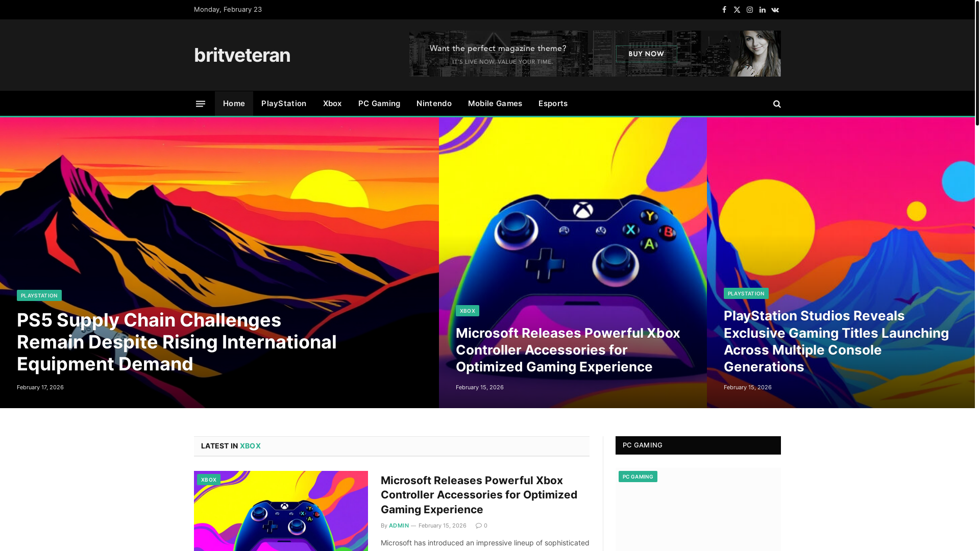Screen dimensions: 980x551
Task: Open the ADMIN author link
Action: click(x=399, y=525)
